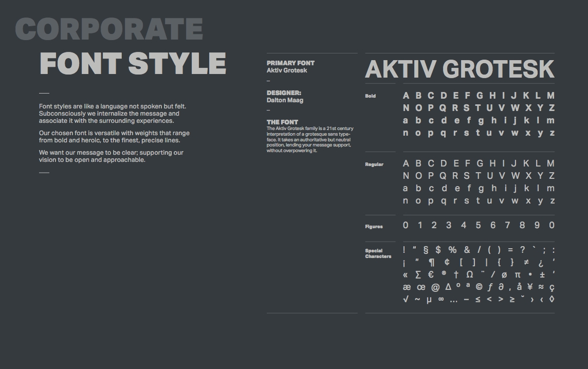The image size is (588, 369).
Task: Click the section sign § special character
Action: click(426, 250)
